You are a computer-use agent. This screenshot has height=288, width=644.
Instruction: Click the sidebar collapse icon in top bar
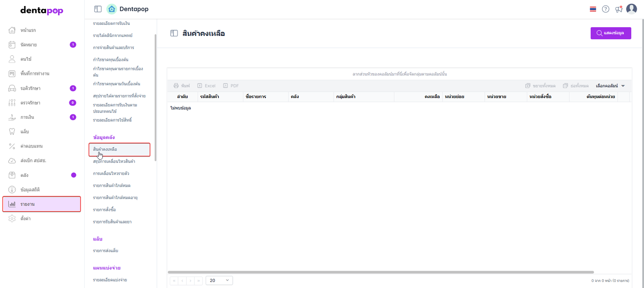[x=98, y=9]
